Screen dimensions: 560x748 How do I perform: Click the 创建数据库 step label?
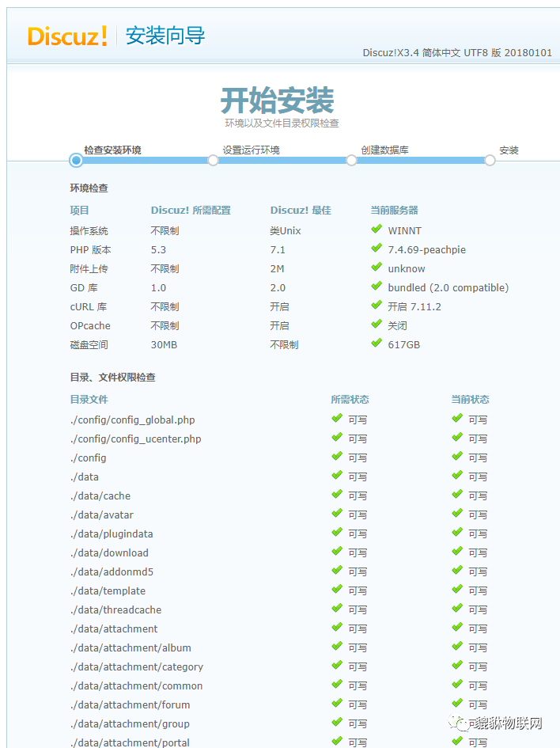click(384, 150)
